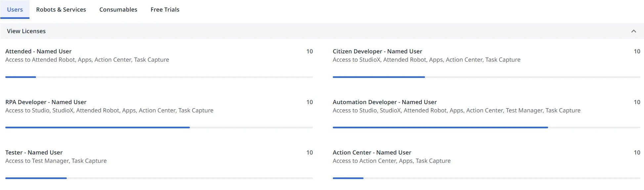Click the RPA Developer usage progress bar
This screenshot has height=190, width=644.
pyautogui.click(x=159, y=127)
